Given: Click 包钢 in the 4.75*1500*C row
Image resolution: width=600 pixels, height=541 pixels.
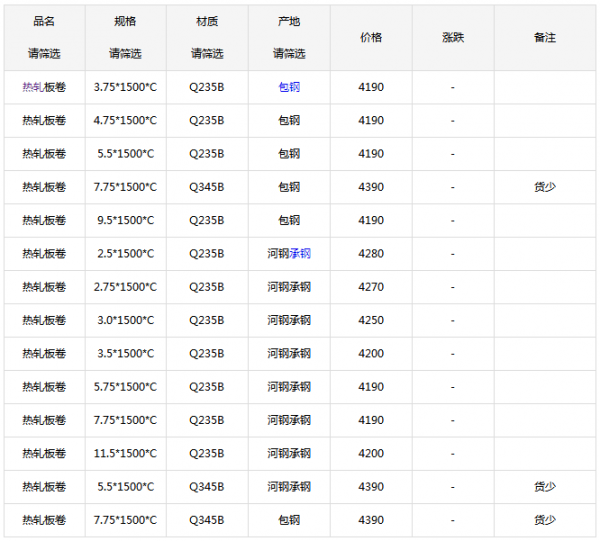Looking at the screenshot, I should point(289,121).
